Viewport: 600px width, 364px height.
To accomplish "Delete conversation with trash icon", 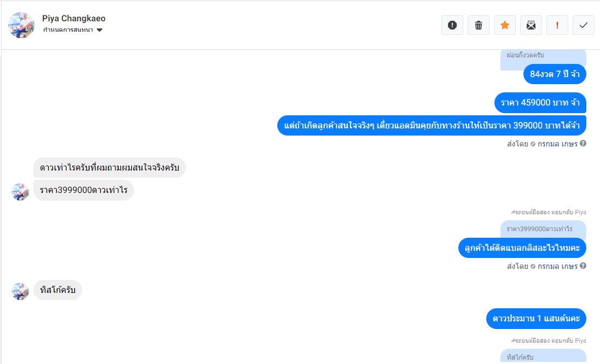I will pyautogui.click(x=479, y=25).
